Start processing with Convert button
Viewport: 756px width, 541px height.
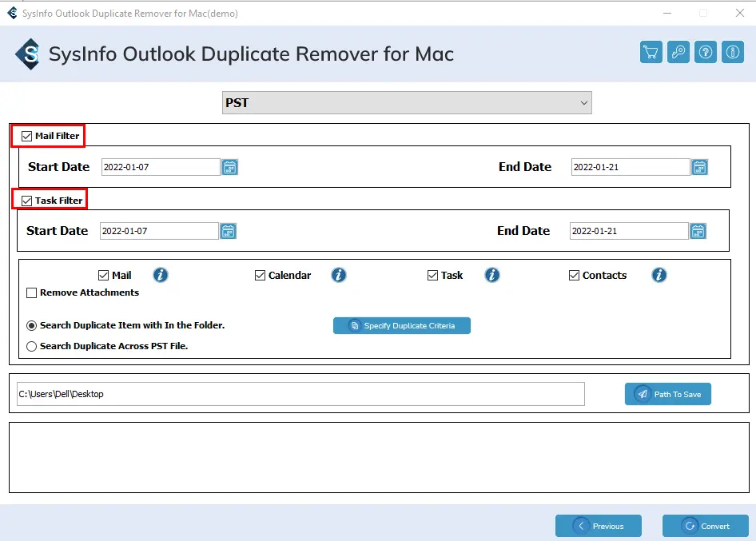[706, 526]
